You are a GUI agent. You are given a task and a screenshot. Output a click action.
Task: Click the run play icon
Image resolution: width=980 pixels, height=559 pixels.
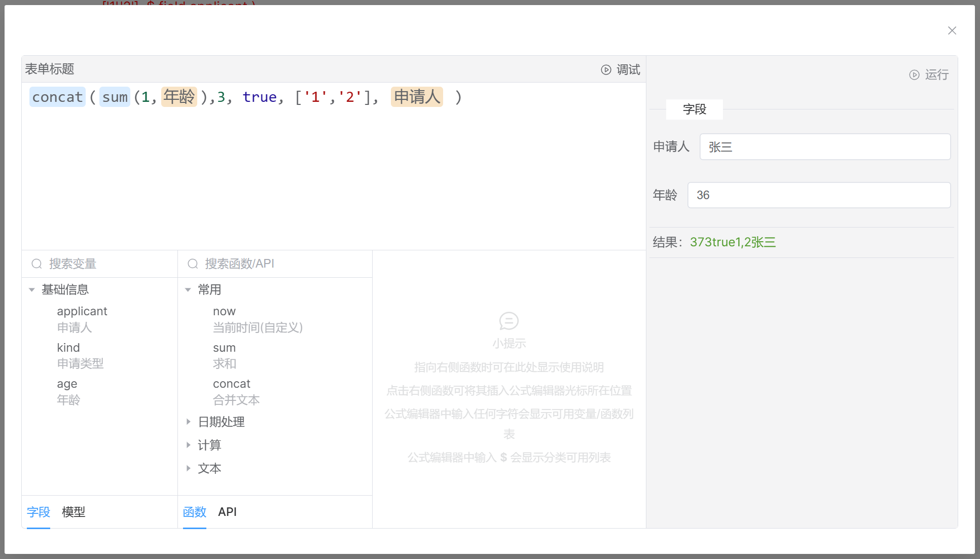(914, 75)
